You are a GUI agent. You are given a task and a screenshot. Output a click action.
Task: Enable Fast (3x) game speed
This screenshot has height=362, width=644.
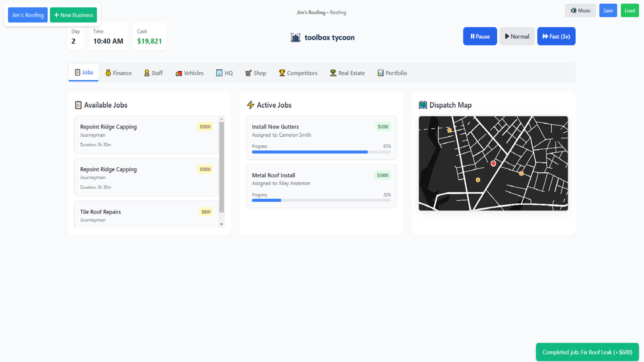click(556, 36)
